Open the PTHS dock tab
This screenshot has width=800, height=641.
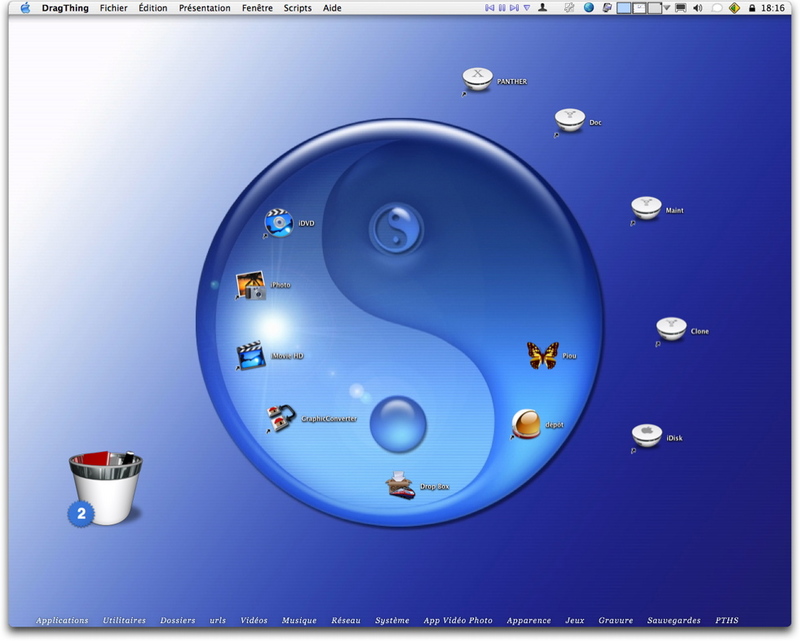[x=727, y=620]
